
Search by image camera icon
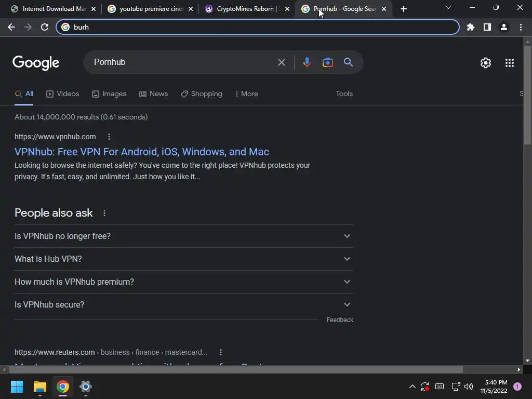click(327, 62)
